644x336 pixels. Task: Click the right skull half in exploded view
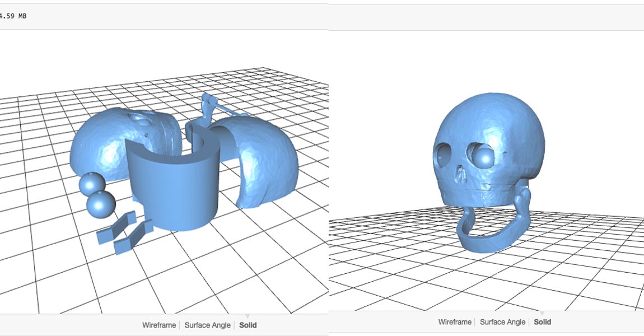[x=263, y=157]
